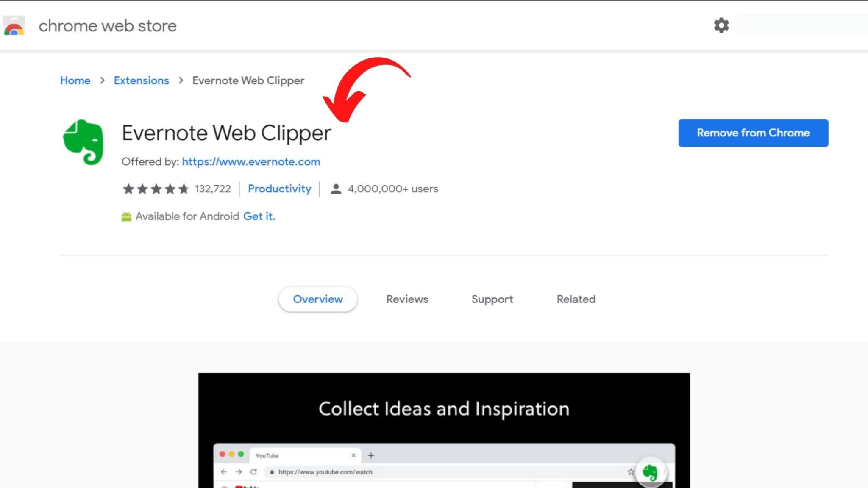Viewport: 868px width, 488px height.
Task: Click the Evernote elephant extension icon
Action: (x=83, y=142)
